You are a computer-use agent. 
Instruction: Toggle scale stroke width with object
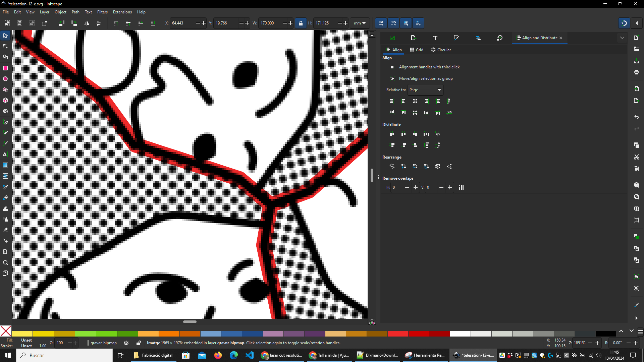point(381,23)
